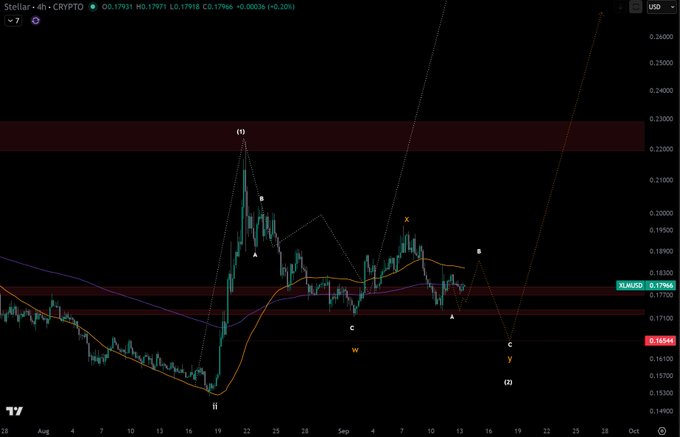Click the 0.22000 price axis label

click(661, 149)
